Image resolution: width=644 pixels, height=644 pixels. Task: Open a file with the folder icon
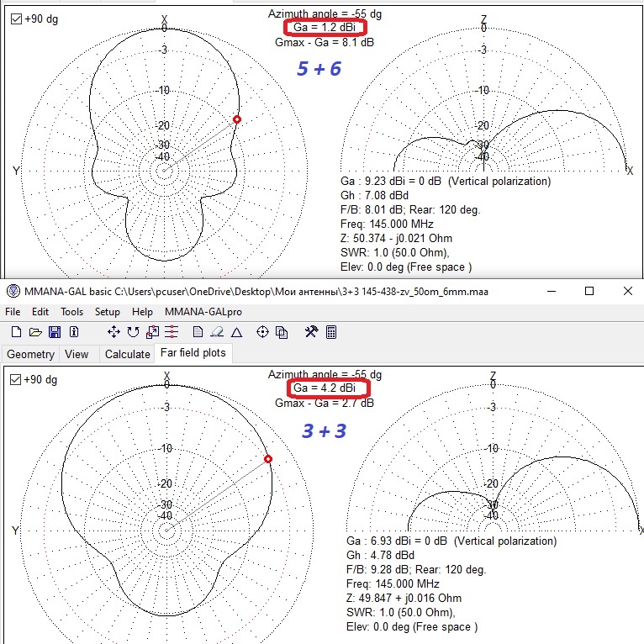click(x=34, y=333)
